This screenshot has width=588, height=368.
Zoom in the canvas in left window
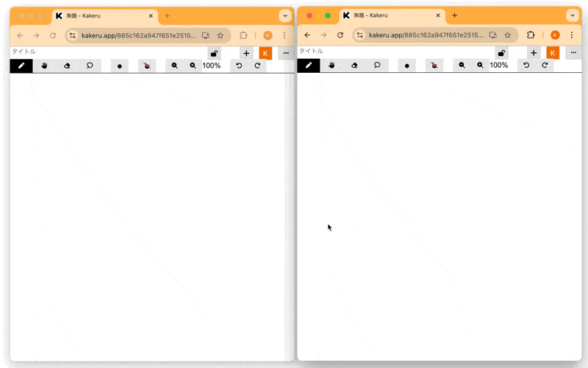193,66
